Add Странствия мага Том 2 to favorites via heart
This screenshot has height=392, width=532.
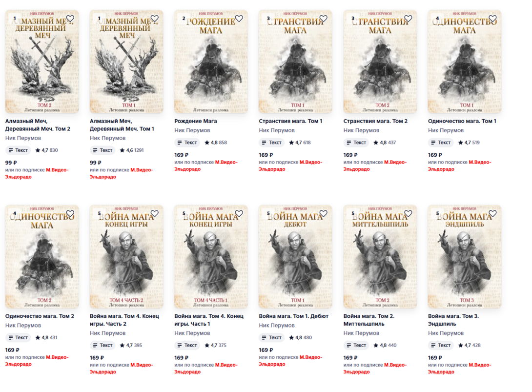408,19
